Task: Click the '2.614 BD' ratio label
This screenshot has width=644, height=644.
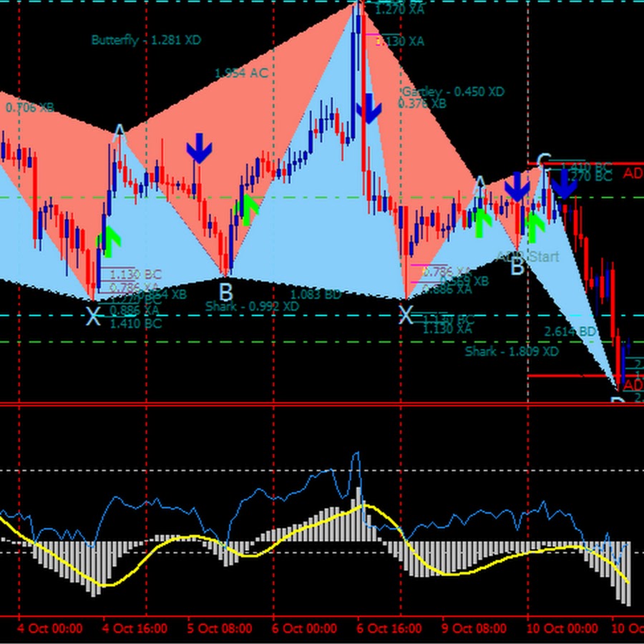Action: [x=570, y=332]
